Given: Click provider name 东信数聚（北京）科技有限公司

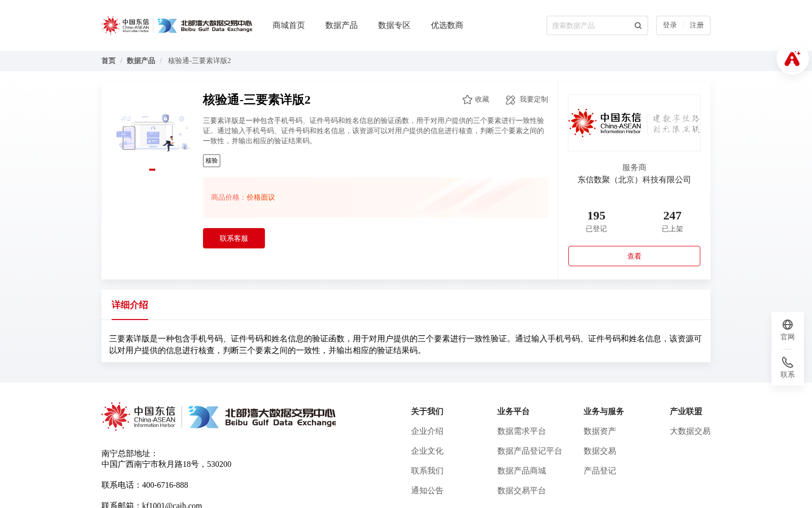Looking at the screenshot, I should coord(634,180).
